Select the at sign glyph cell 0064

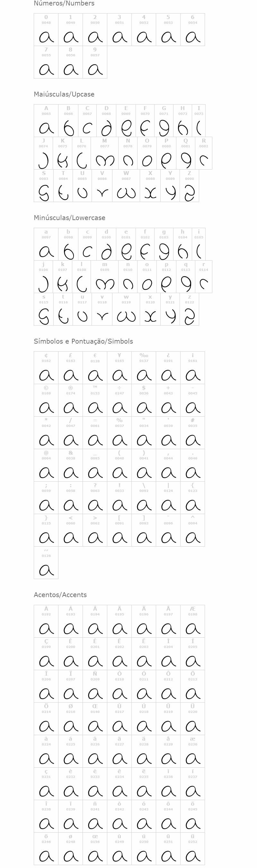pos(46,465)
